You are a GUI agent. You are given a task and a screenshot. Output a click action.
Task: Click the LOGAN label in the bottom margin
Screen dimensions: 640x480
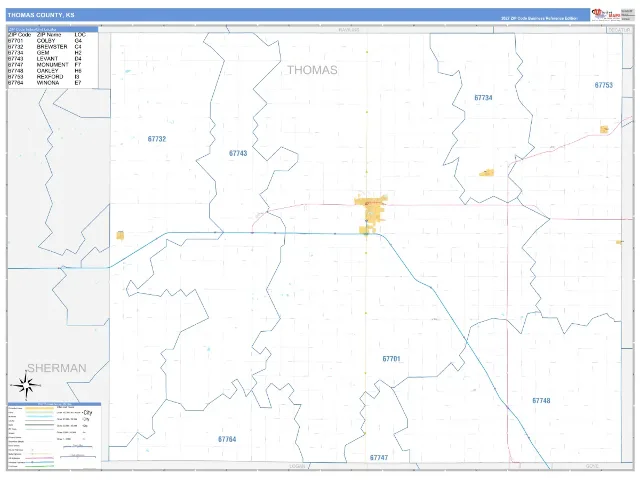[297, 466]
